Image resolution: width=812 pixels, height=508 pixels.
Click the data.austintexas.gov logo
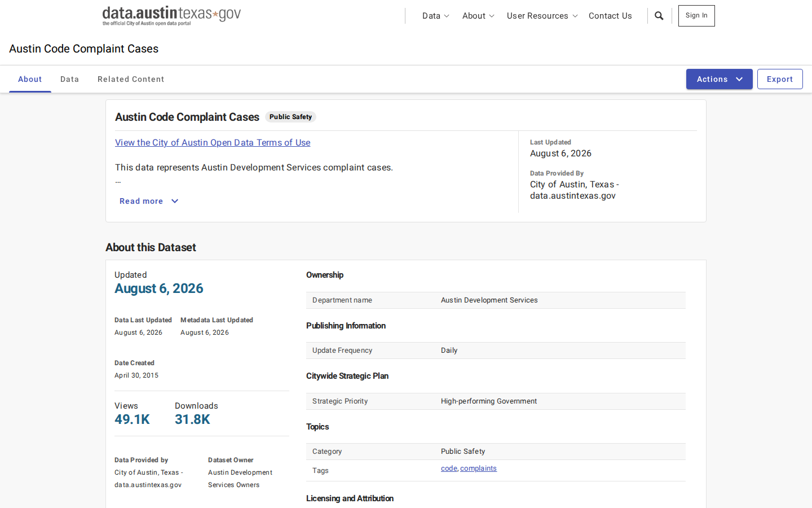[171, 16]
